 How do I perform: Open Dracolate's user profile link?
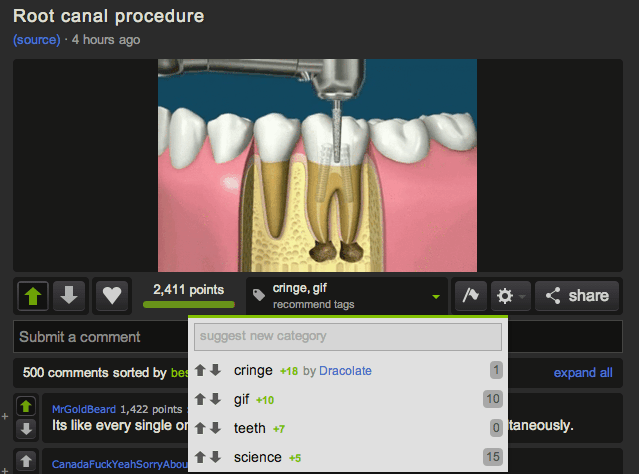click(345, 370)
